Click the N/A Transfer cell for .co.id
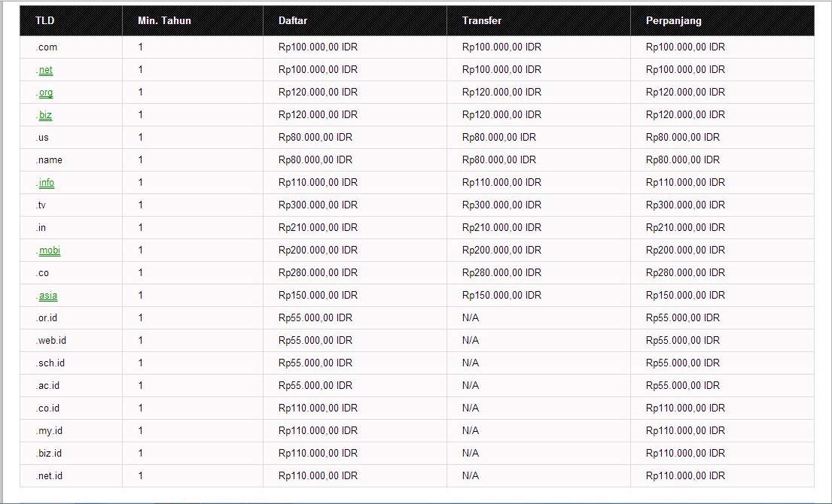This screenshot has height=504, width=832. tap(470, 408)
